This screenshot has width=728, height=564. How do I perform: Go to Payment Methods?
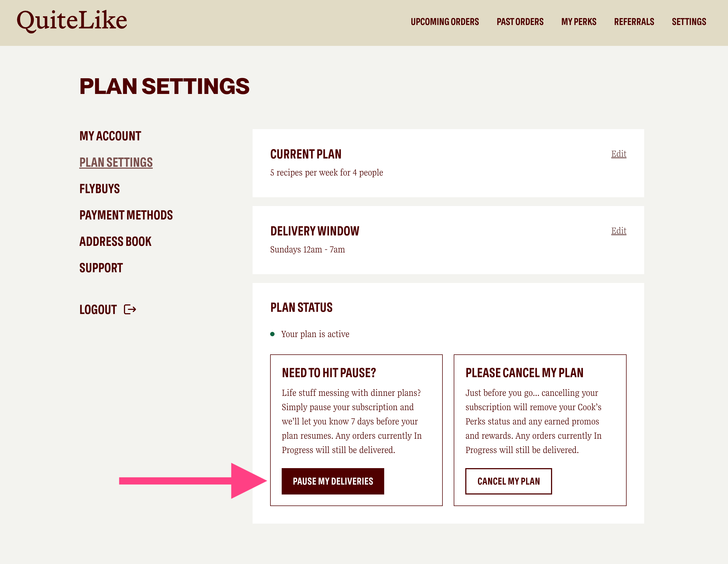(x=126, y=215)
